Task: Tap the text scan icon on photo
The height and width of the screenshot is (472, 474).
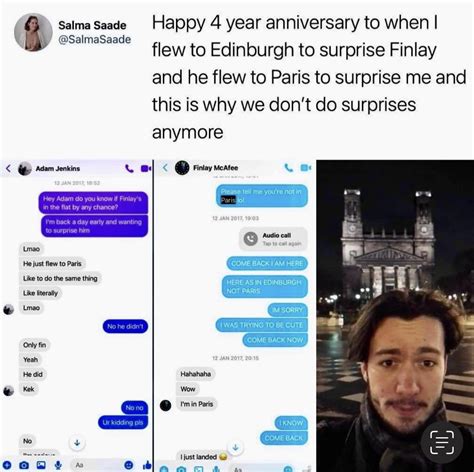Action: click(442, 442)
